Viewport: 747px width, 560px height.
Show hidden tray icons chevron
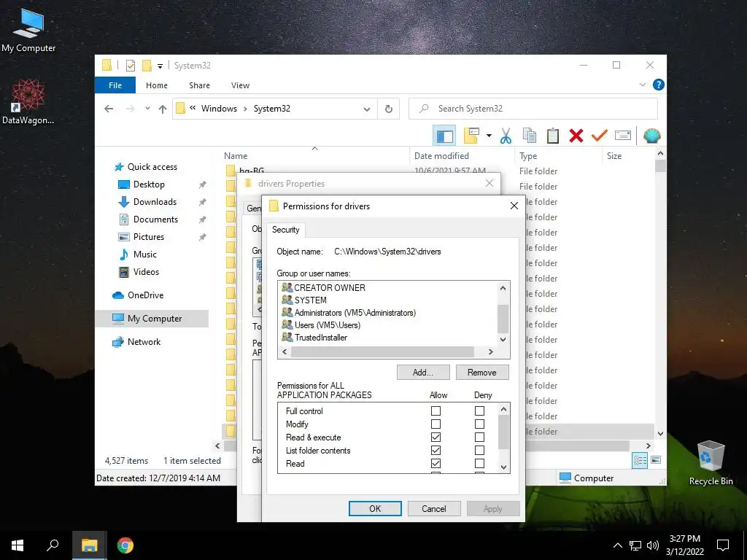[x=617, y=545]
